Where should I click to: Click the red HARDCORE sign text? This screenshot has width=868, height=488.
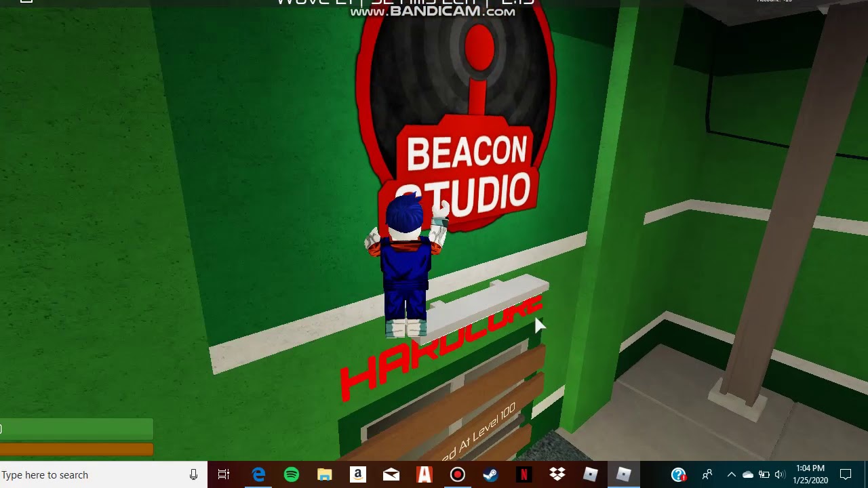click(x=441, y=348)
